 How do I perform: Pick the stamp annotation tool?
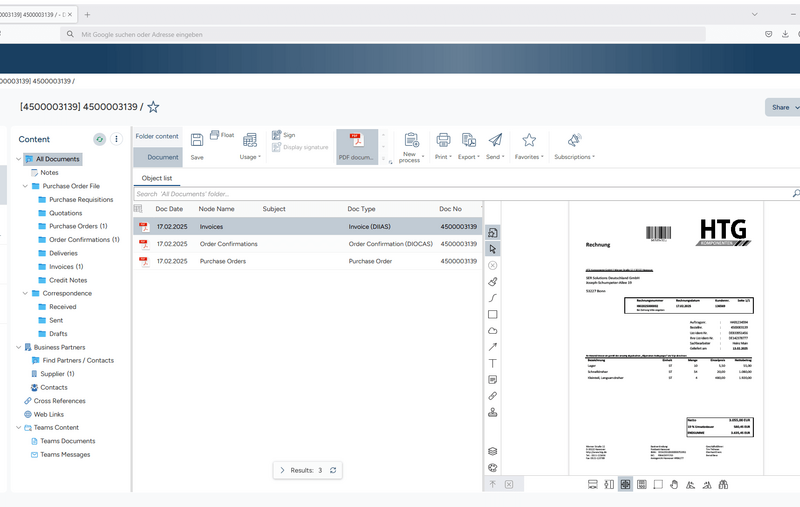coord(492,412)
